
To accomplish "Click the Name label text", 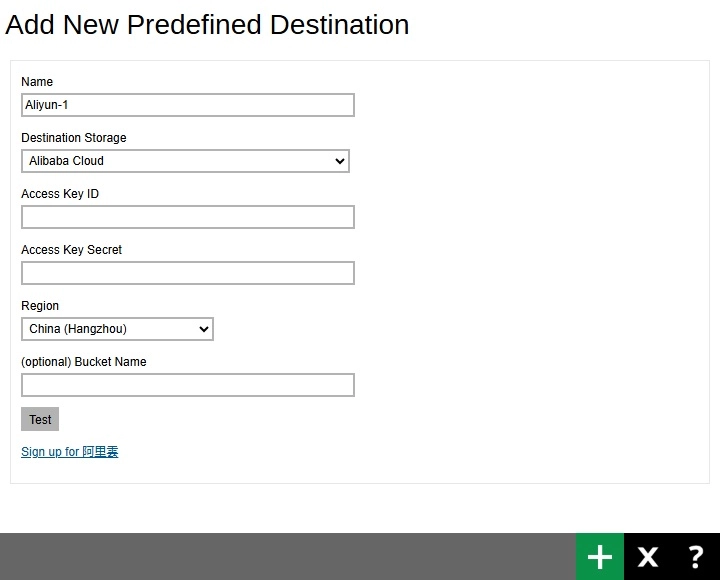I will click(37, 82).
